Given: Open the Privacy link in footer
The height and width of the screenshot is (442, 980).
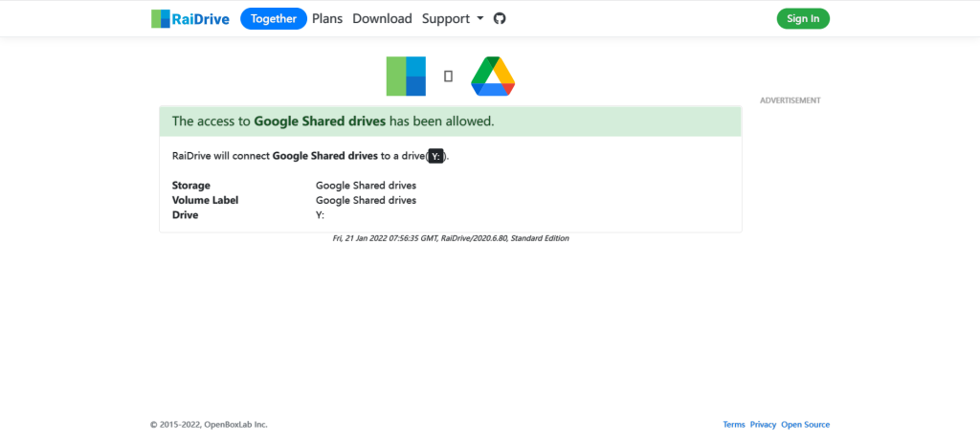Looking at the screenshot, I should [763, 425].
